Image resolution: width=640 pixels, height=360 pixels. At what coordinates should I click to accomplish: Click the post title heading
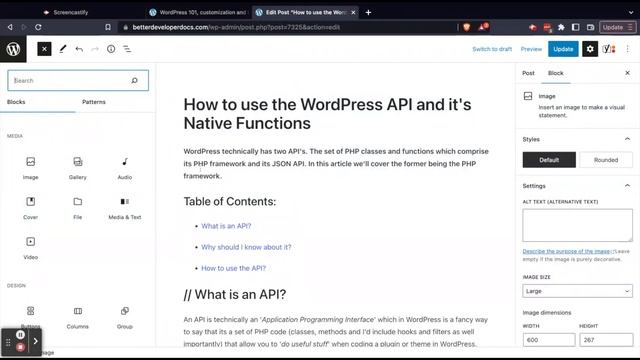click(327, 114)
